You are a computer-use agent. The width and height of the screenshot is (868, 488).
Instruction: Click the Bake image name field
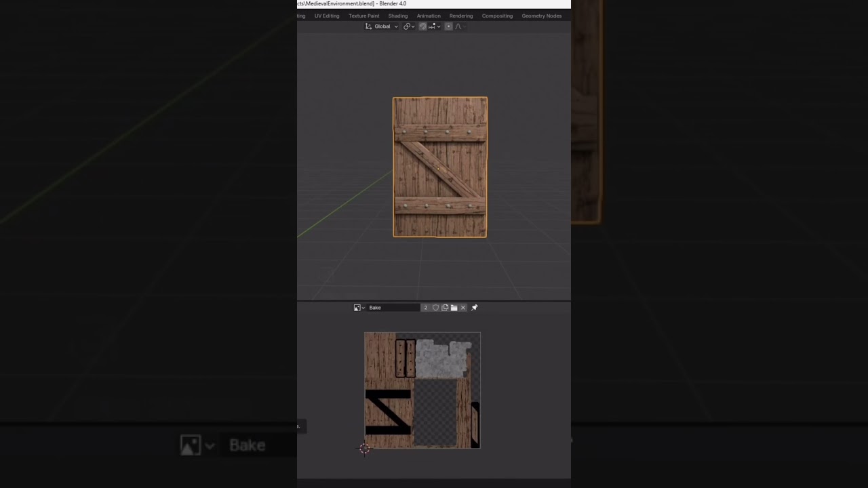[x=393, y=308]
